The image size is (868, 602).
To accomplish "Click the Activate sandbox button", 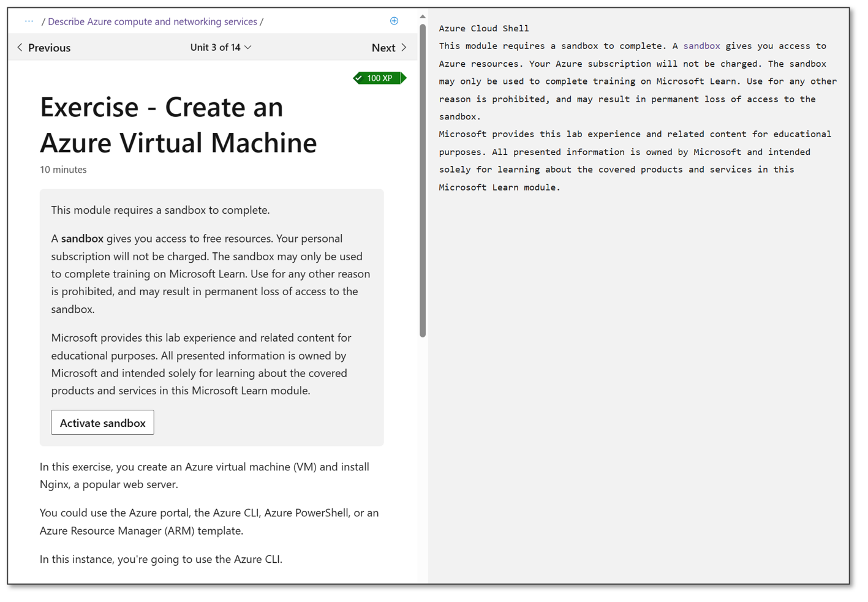I will [102, 423].
